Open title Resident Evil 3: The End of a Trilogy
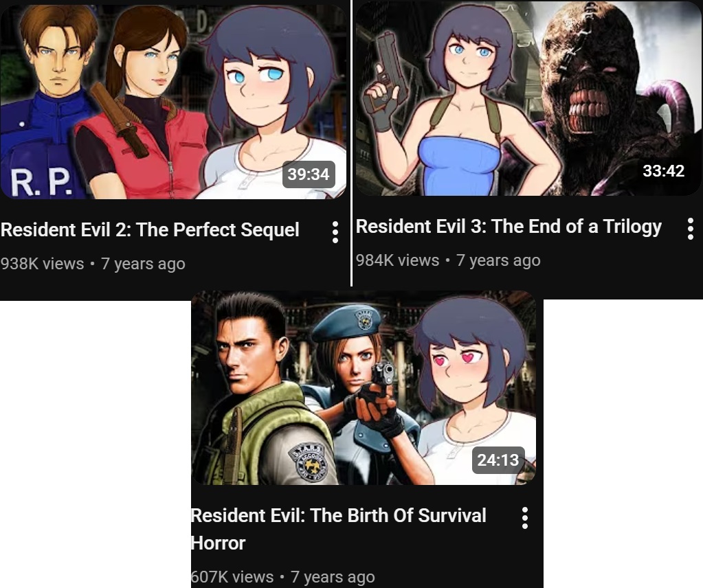 coord(509,227)
